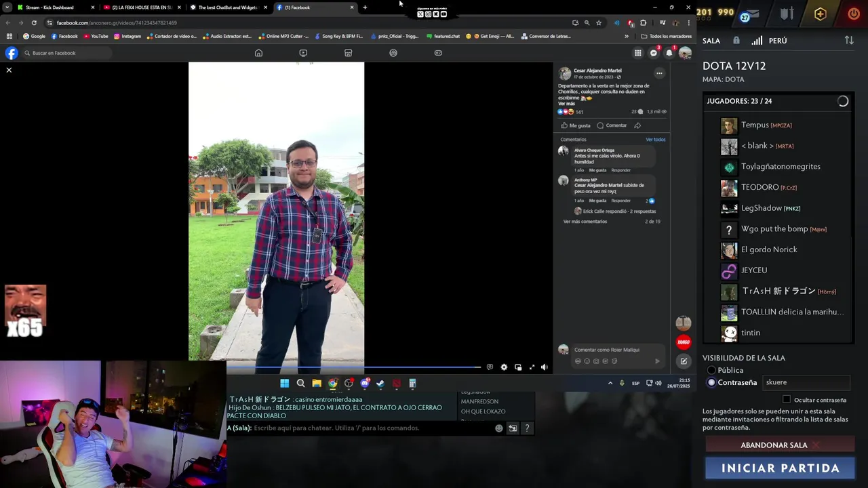Open the Facebook profile avatar menu

coord(685,53)
